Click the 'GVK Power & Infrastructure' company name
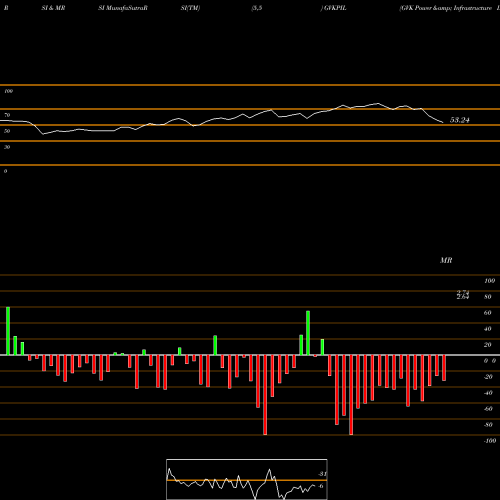This screenshot has width=500, height=500. [446, 8]
